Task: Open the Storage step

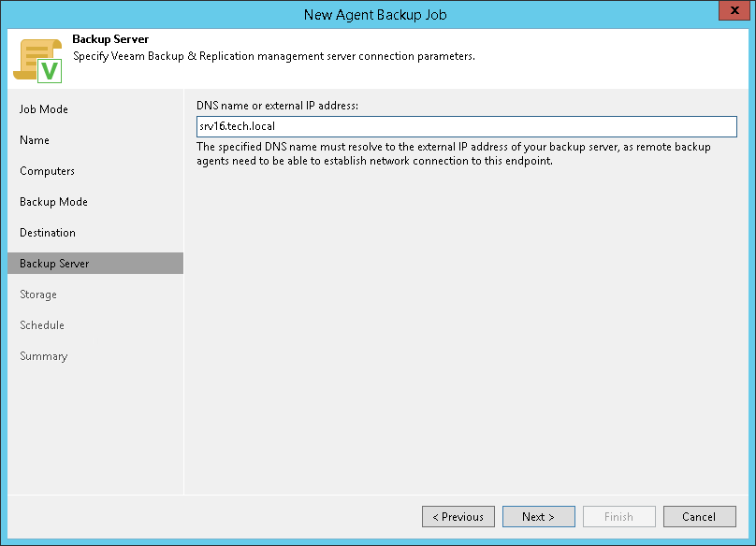Action: point(38,295)
